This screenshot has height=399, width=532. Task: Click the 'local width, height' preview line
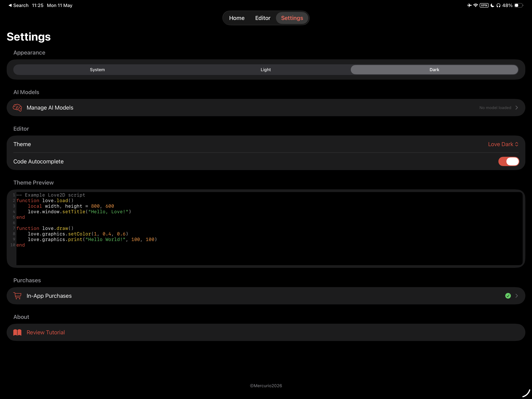71,206
